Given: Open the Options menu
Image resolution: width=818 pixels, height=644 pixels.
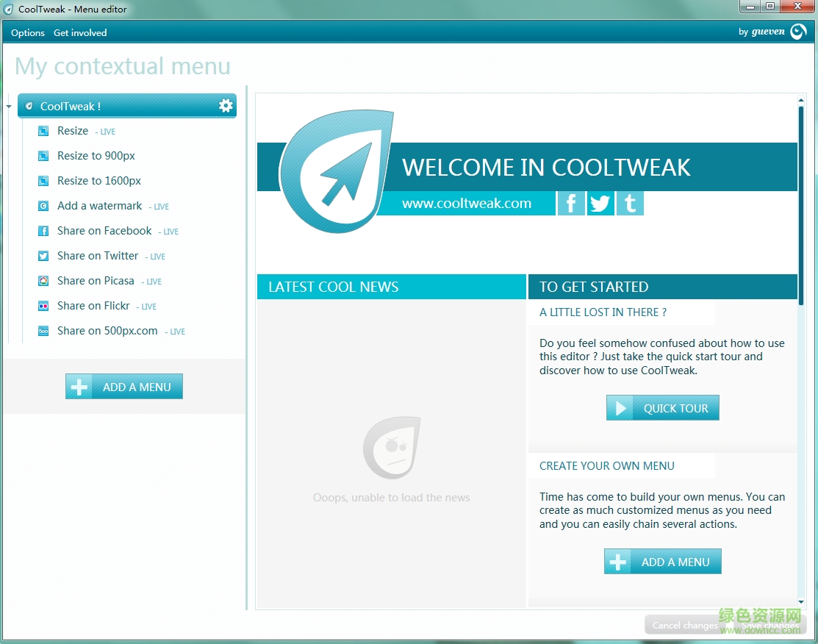Looking at the screenshot, I should pos(27,32).
